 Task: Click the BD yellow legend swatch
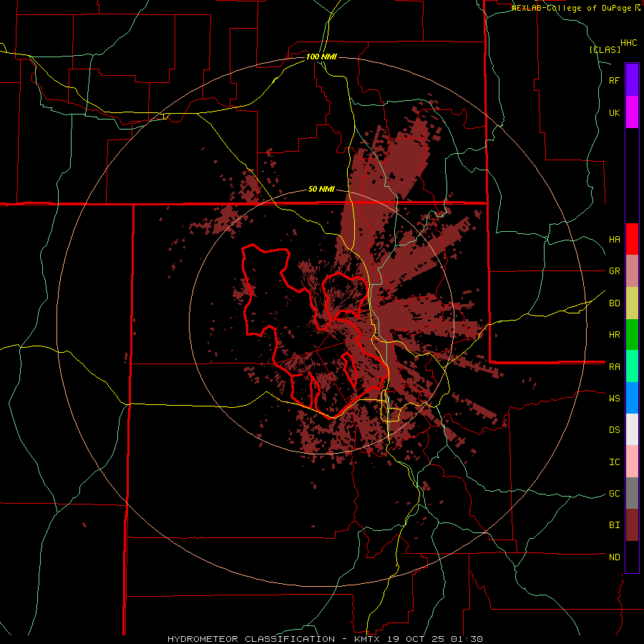(632, 303)
